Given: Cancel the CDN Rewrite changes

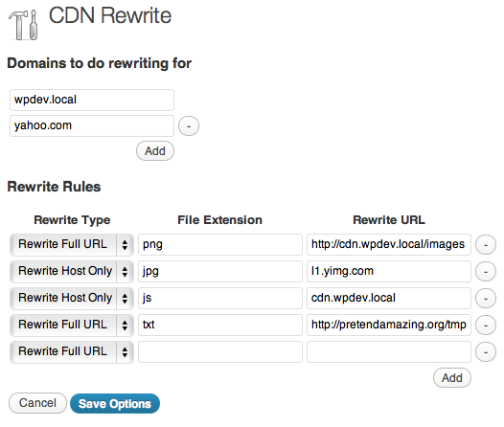Looking at the screenshot, I should 37,403.
